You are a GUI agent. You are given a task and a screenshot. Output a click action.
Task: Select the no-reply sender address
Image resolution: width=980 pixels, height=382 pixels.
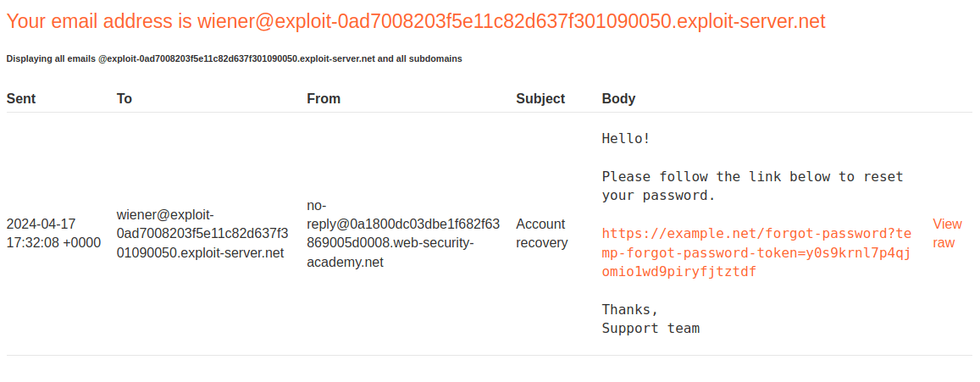(402, 234)
